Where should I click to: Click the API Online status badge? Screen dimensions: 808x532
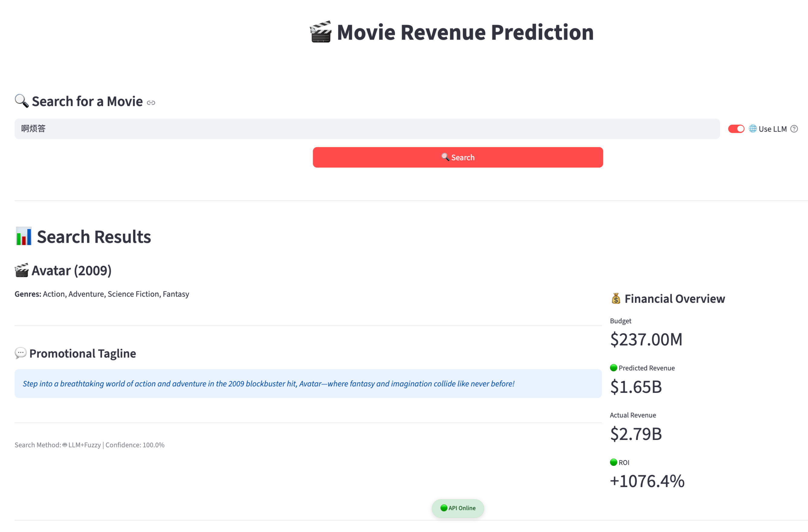click(457, 508)
